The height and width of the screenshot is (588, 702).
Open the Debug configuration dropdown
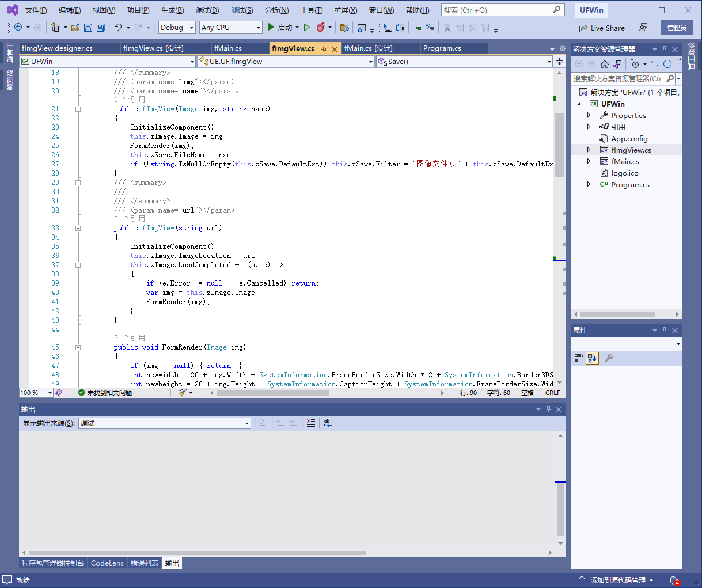click(x=177, y=27)
